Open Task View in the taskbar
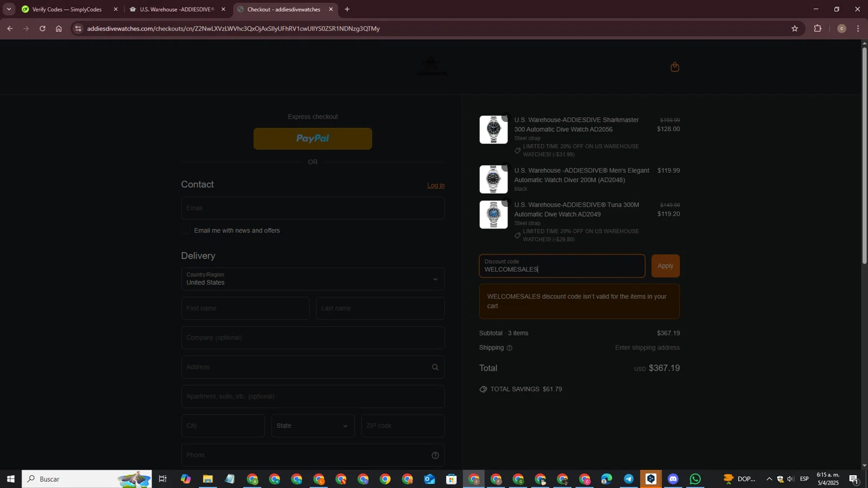 tap(163, 479)
